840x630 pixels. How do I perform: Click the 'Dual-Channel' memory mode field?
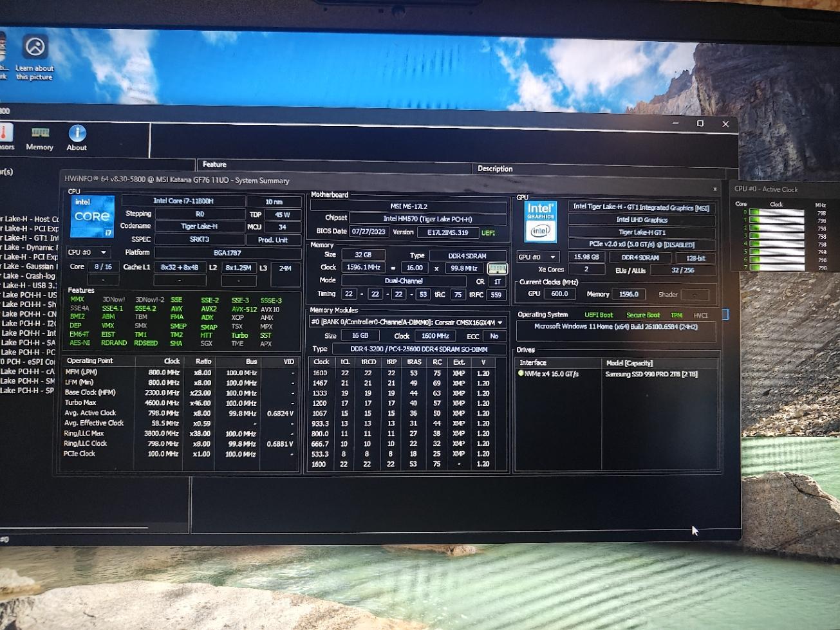404,281
